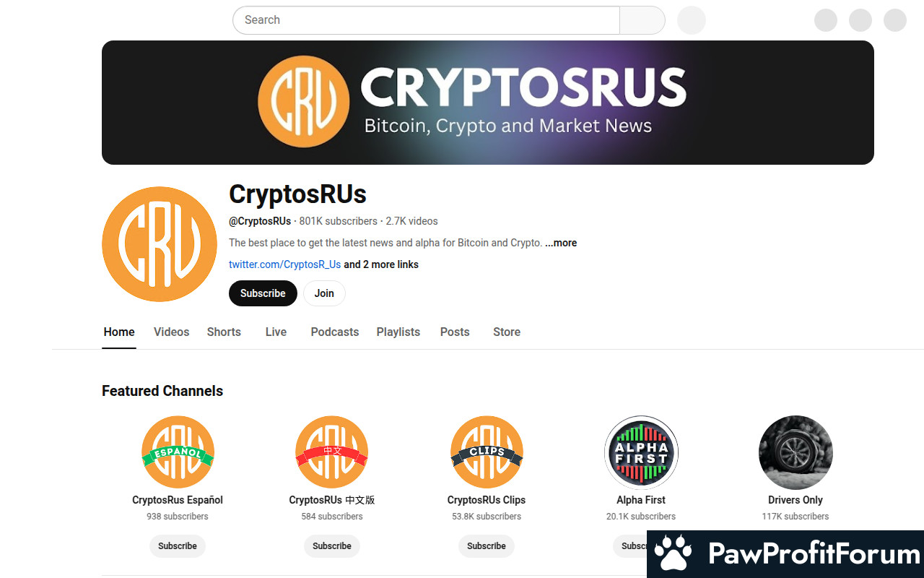Open CryptosRus Español channel avatar
Screen dimensions: 924x578
click(178, 452)
